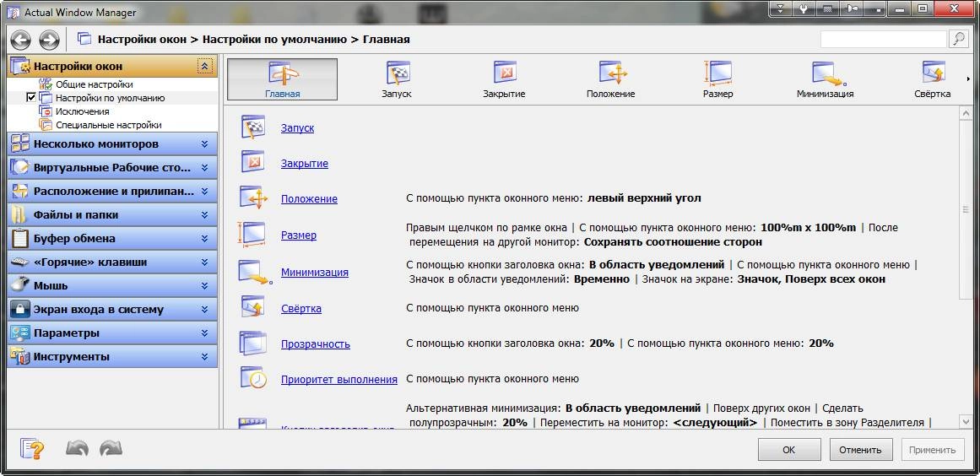This screenshot has width=980, height=476.
Task: Select Специальные настройки in the tree
Action: [108, 125]
